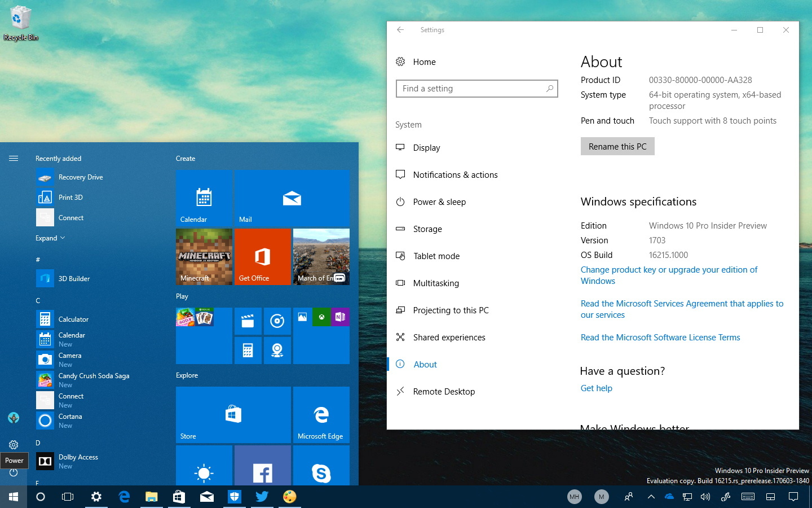Launch the Minecraft tile

204,257
